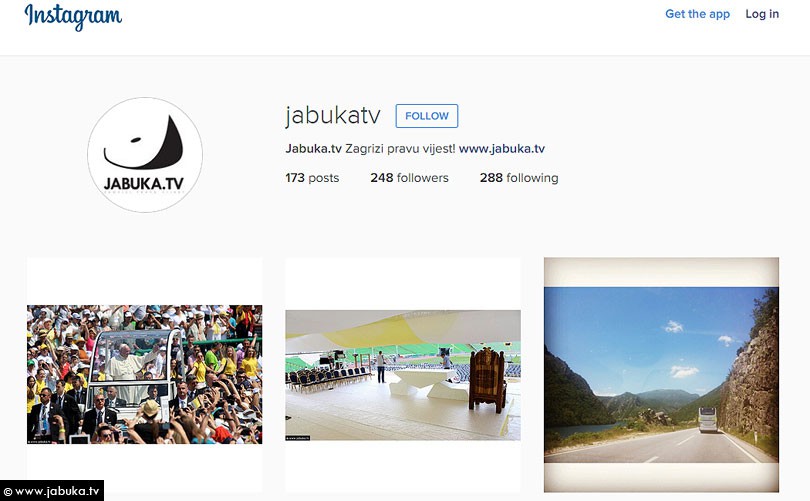Follow the jabukatv account

coord(427,116)
